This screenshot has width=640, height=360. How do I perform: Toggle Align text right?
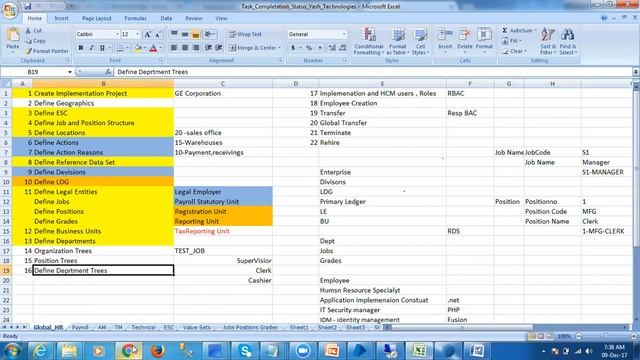196,48
